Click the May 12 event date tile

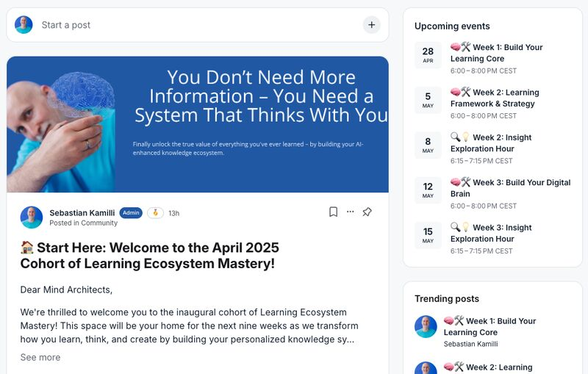coord(428,190)
